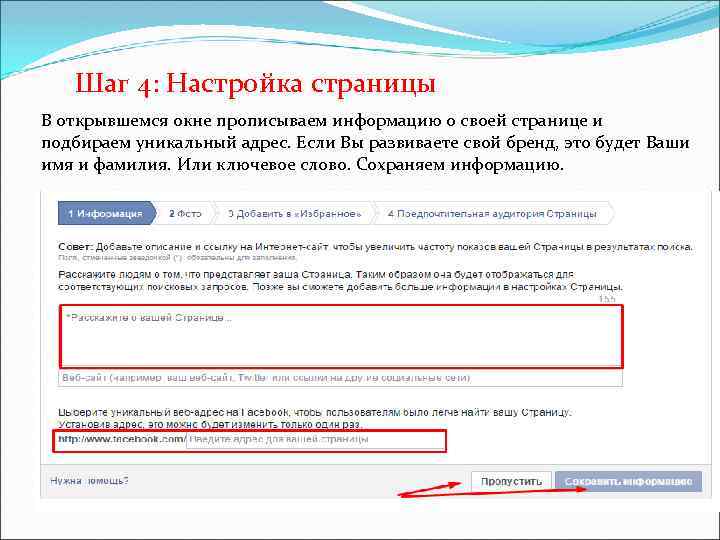Click the text "Выберите уникальный веб-адрес на Facebook"
The image size is (720, 540).
point(174,412)
